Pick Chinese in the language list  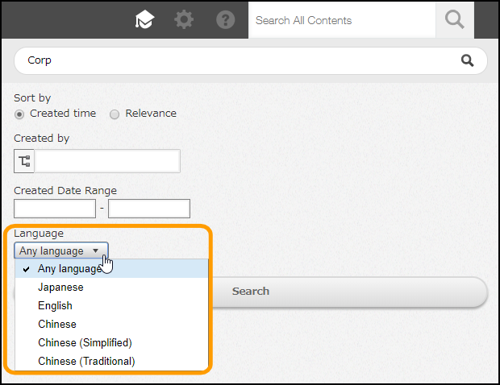tap(112, 324)
